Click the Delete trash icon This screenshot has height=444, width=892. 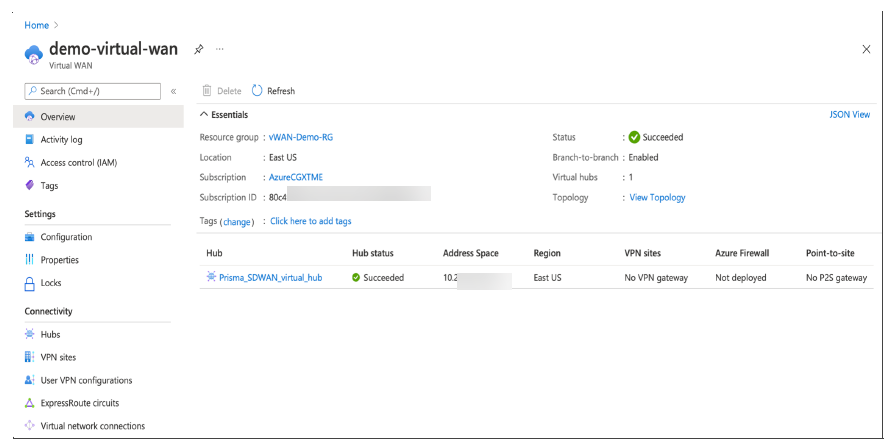(x=207, y=91)
